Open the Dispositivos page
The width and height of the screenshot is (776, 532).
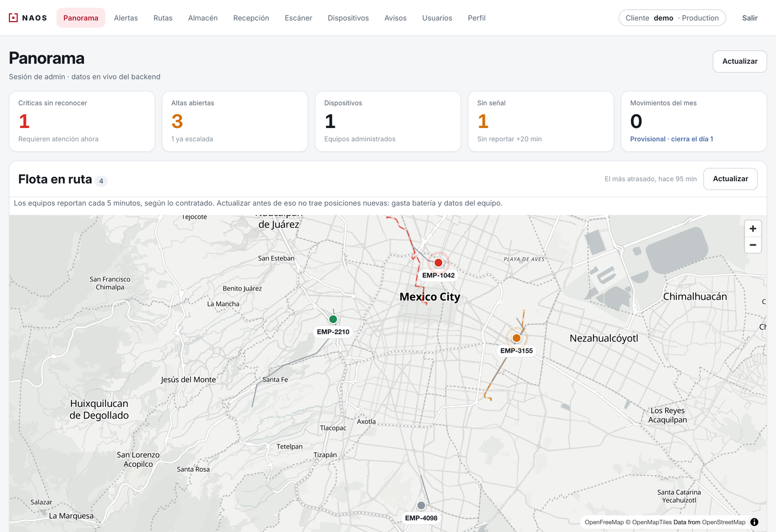click(x=348, y=18)
